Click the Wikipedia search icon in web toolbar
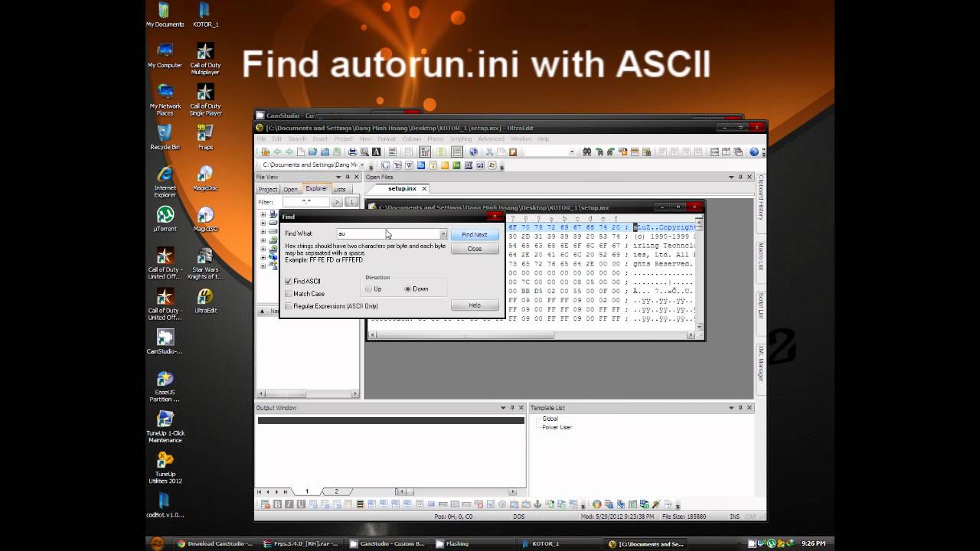Image resolution: width=980 pixels, height=551 pixels. (x=410, y=165)
